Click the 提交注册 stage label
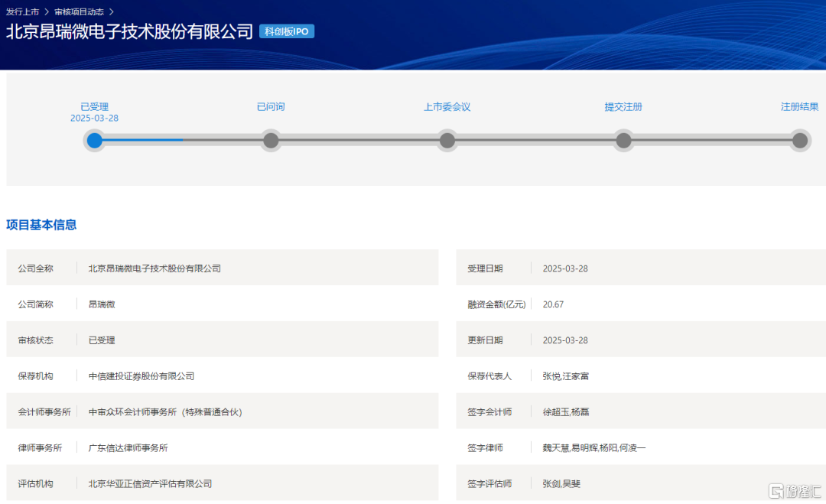Image resolution: width=826 pixels, height=504 pixels. click(x=624, y=107)
